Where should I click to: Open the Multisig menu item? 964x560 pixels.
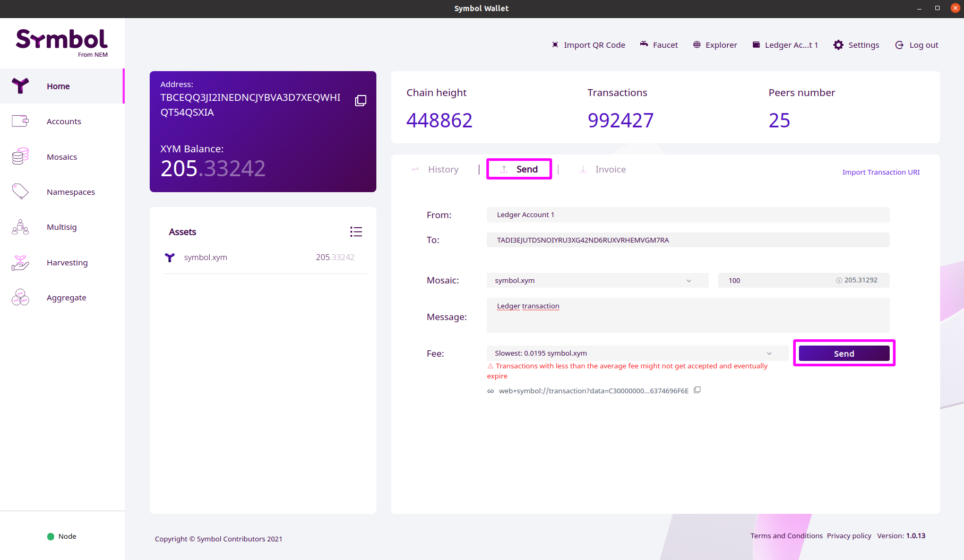pos(62,227)
